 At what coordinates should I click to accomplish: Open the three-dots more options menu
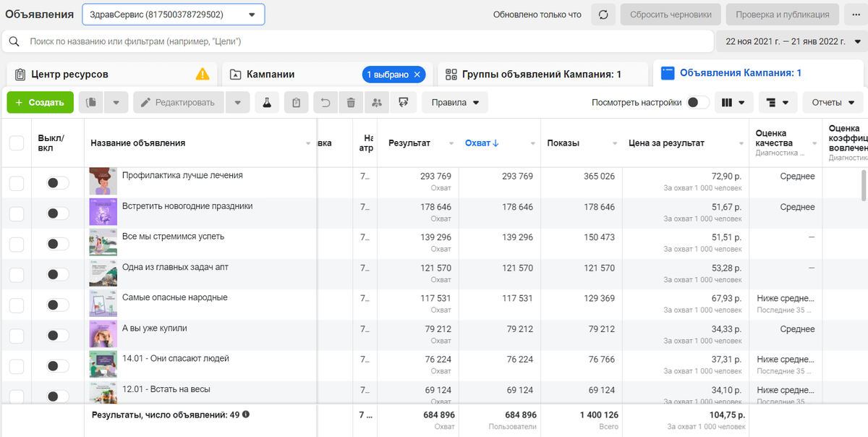click(x=856, y=14)
